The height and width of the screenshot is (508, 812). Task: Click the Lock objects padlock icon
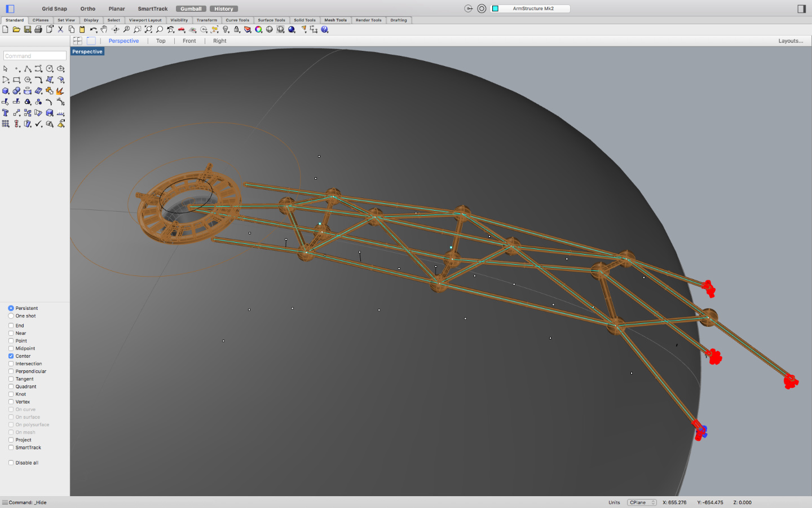237,29
